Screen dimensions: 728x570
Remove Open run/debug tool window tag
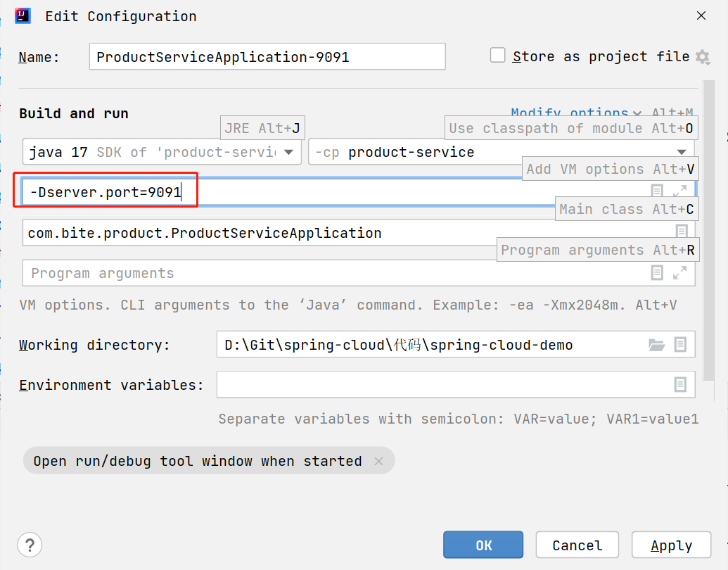tap(379, 462)
